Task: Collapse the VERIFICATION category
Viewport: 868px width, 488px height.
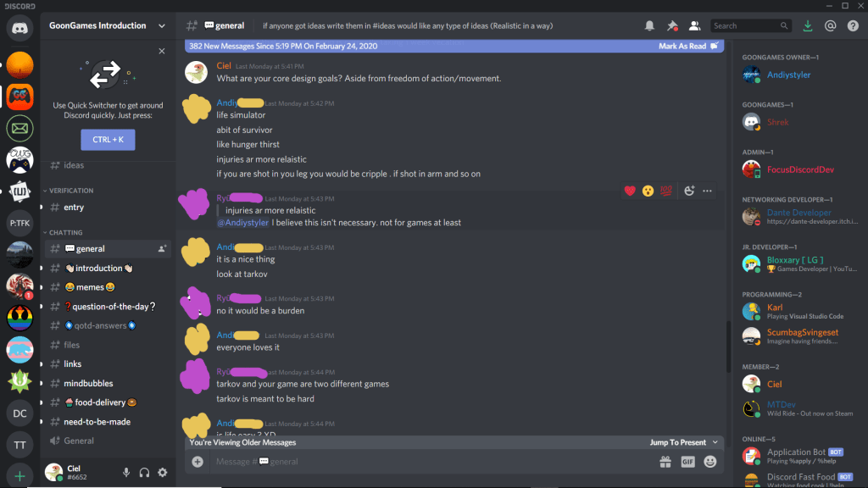Action: (69, 191)
